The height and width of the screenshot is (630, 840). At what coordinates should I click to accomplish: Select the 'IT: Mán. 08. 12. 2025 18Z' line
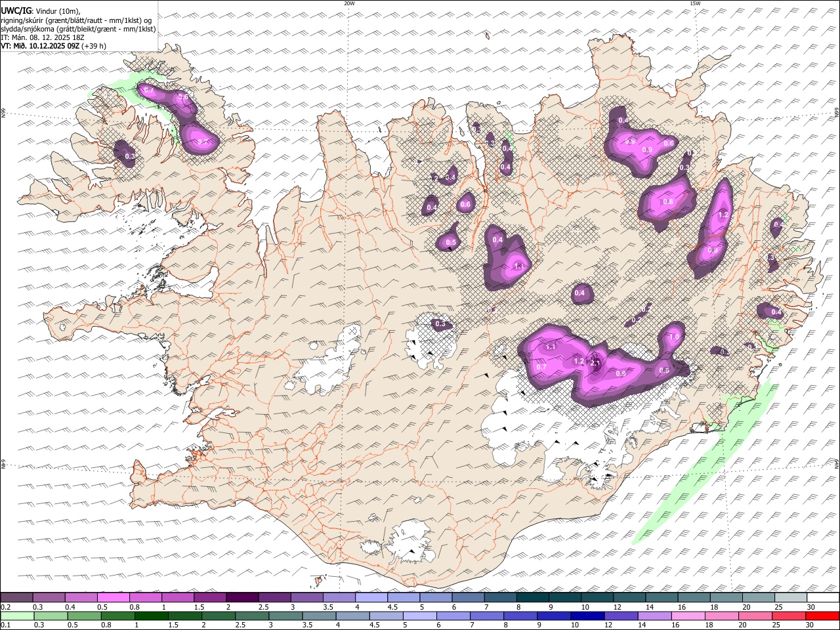pos(43,37)
